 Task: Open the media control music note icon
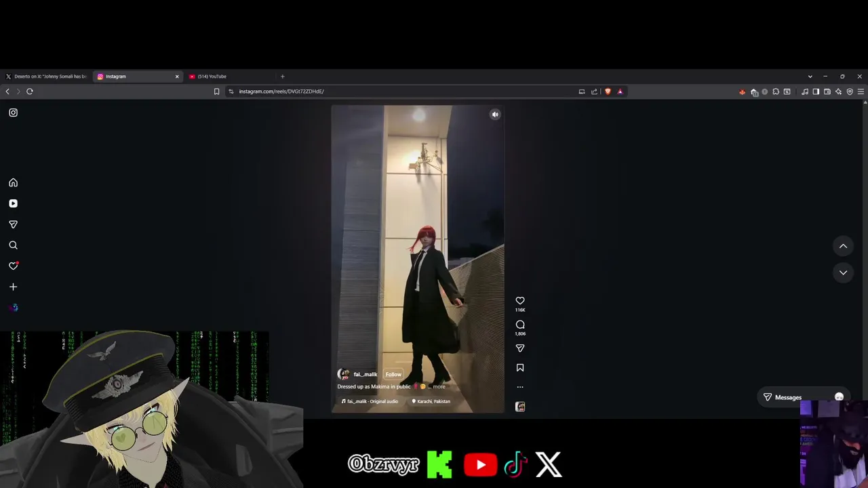[x=805, y=91]
